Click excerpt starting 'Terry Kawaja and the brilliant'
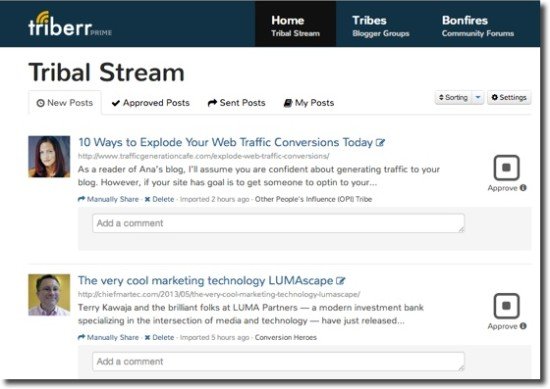The image size is (550, 389). [251, 314]
